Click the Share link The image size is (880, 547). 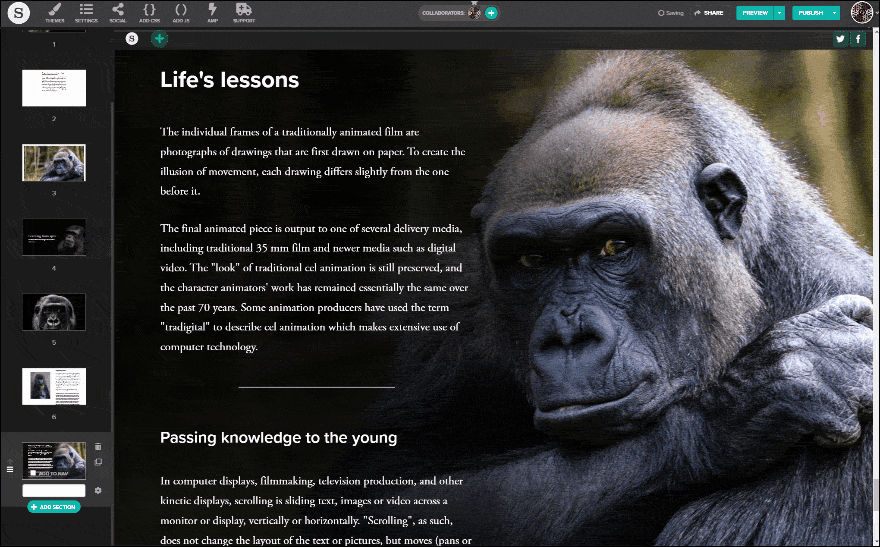709,13
